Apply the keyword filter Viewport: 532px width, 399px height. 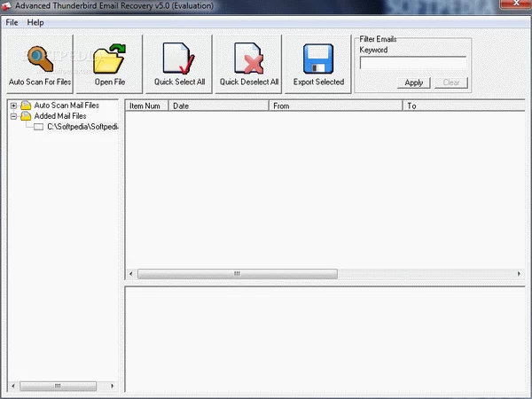413,82
